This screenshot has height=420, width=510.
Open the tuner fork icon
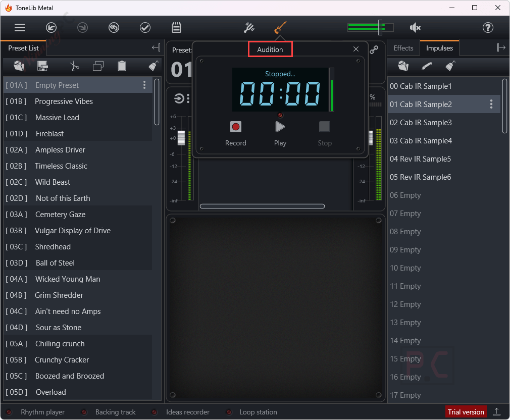pos(249,28)
